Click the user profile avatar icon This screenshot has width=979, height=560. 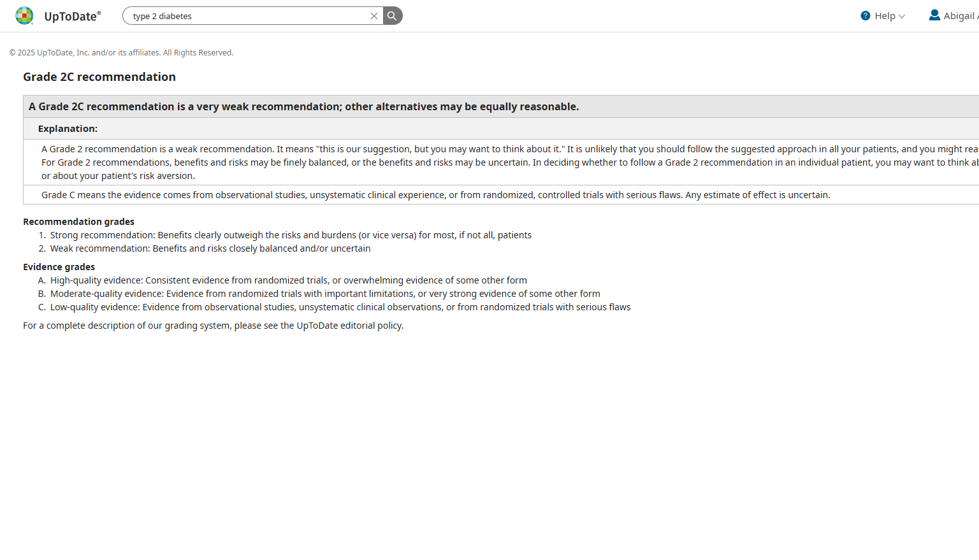point(934,15)
